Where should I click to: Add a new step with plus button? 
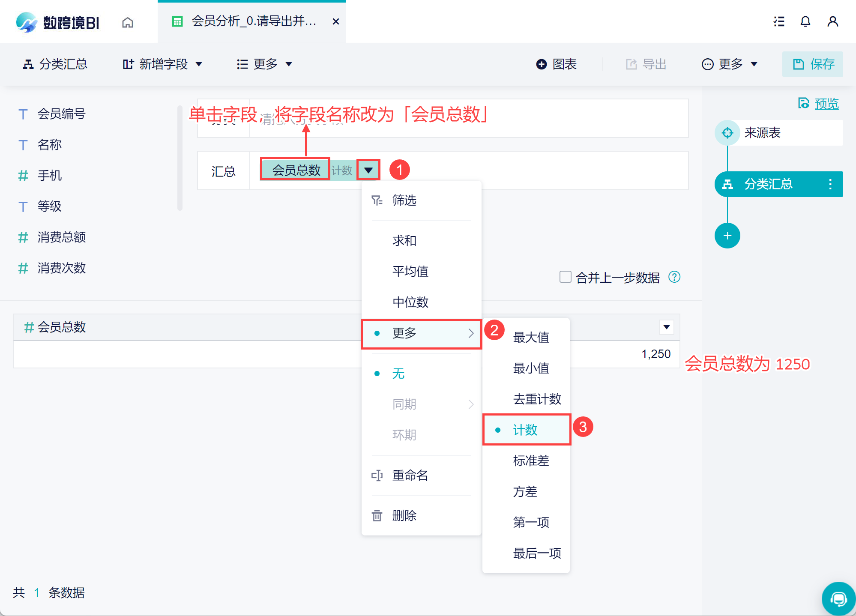(727, 236)
